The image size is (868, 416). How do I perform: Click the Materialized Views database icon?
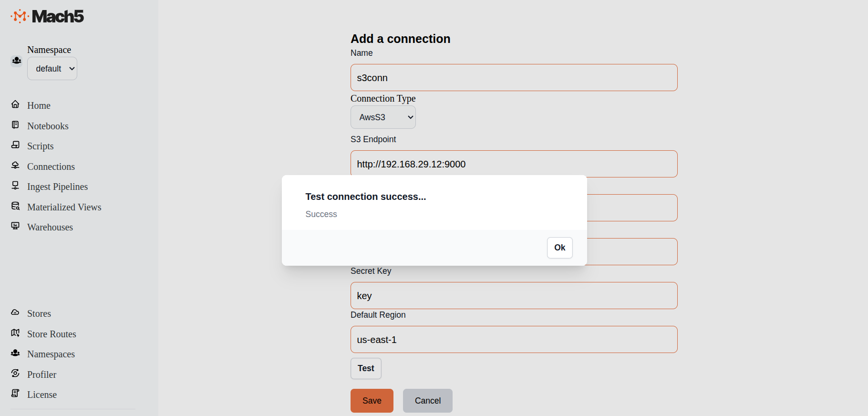15,206
